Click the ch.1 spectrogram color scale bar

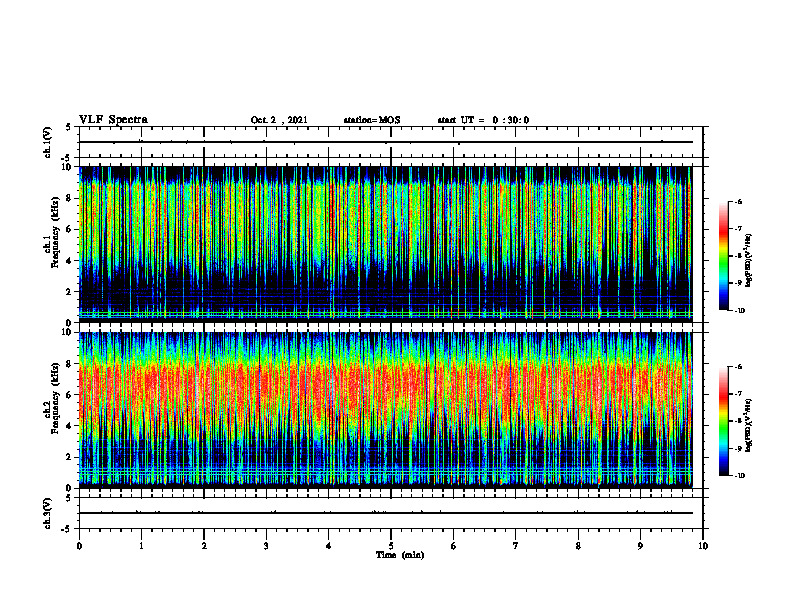tap(723, 256)
